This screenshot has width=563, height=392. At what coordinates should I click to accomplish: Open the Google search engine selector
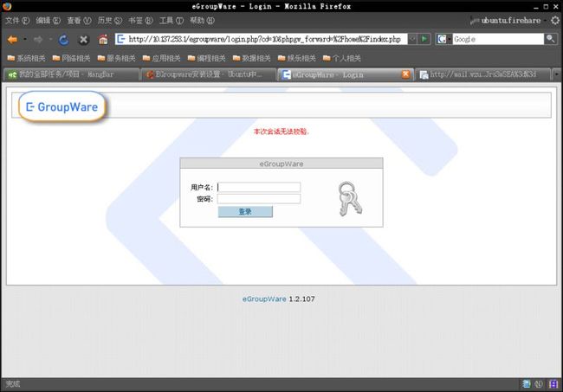443,39
